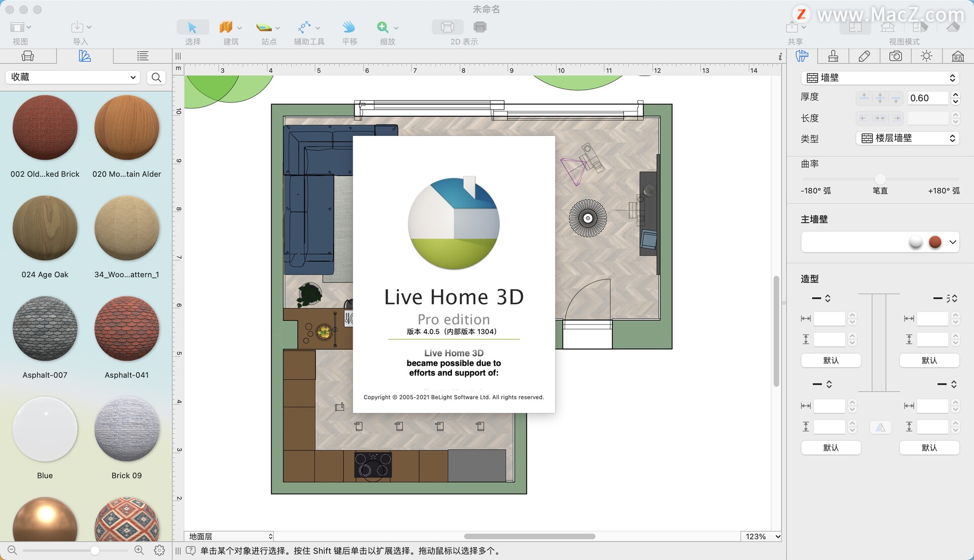The height and width of the screenshot is (560, 974).
Task: Open the 建筑 building tools
Action: tap(226, 27)
